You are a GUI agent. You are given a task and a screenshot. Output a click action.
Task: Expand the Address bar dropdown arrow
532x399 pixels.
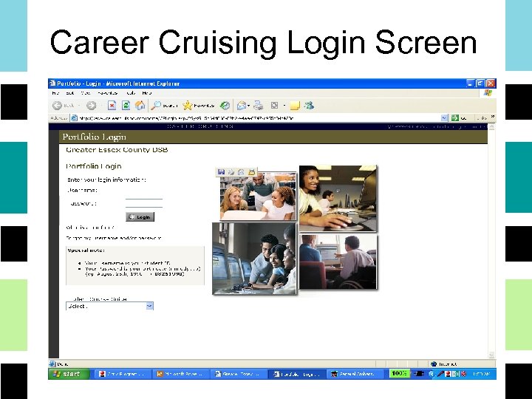(444, 118)
